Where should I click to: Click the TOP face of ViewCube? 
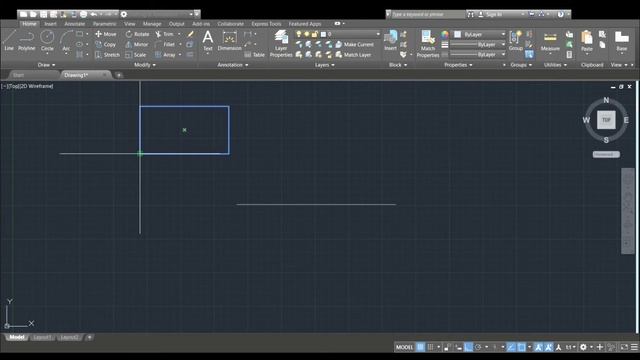[606, 120]
